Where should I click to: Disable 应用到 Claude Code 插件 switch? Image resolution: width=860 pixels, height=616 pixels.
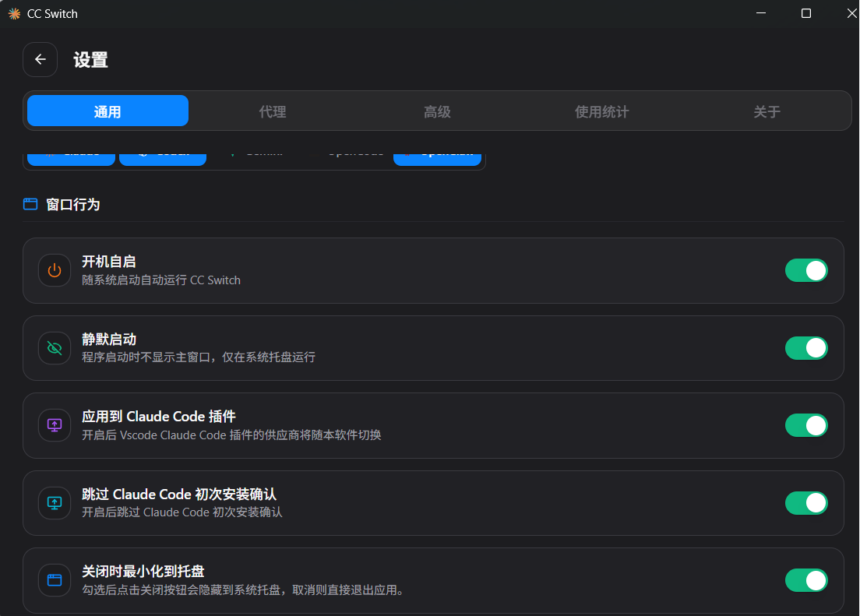point(806,425)
